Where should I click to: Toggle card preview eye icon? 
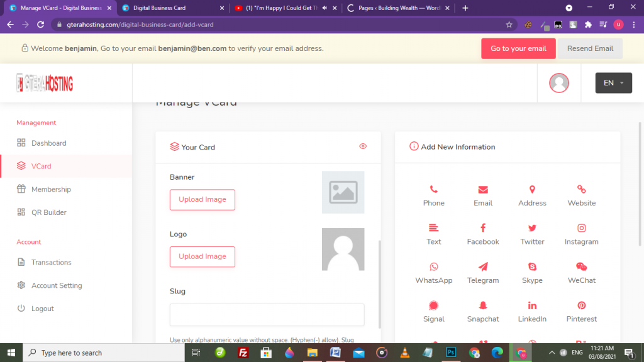363,146
